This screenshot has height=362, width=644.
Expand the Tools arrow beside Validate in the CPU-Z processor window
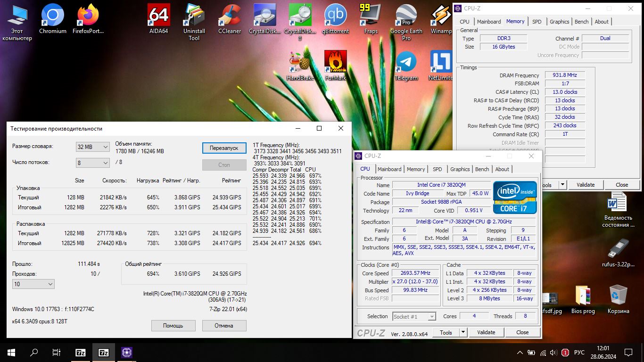(x=463, y=332)
